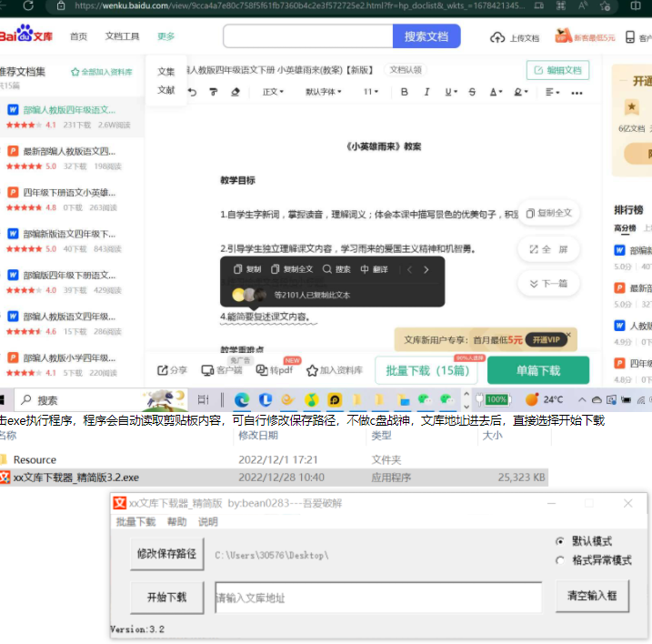Open the font size 11 dropdown
This screenshot has height=644, width=652.
point(371,92)
